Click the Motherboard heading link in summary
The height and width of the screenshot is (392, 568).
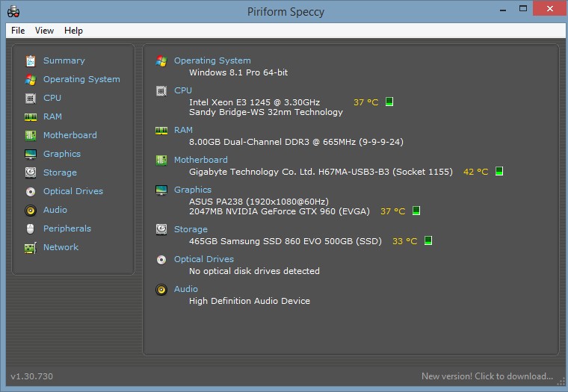[x=201, y=160]
